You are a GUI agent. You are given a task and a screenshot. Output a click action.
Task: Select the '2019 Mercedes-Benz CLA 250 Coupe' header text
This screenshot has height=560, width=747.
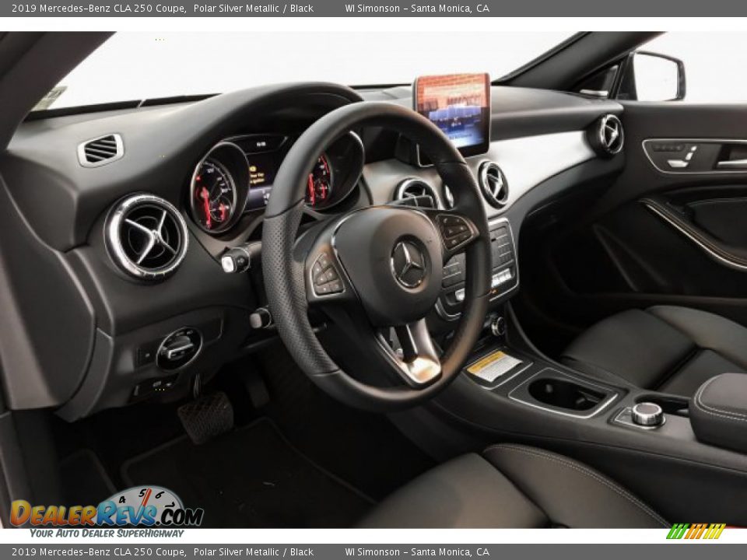(x=90, y=9)
